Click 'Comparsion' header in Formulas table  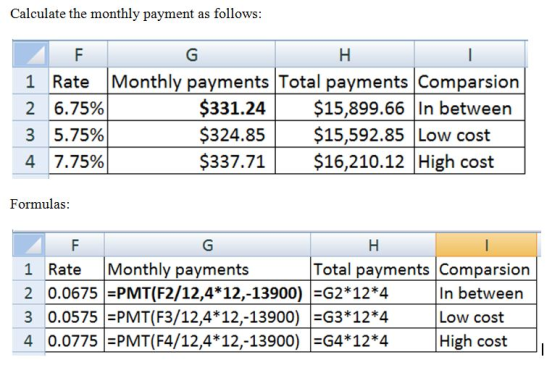click(x=486, y=269)
